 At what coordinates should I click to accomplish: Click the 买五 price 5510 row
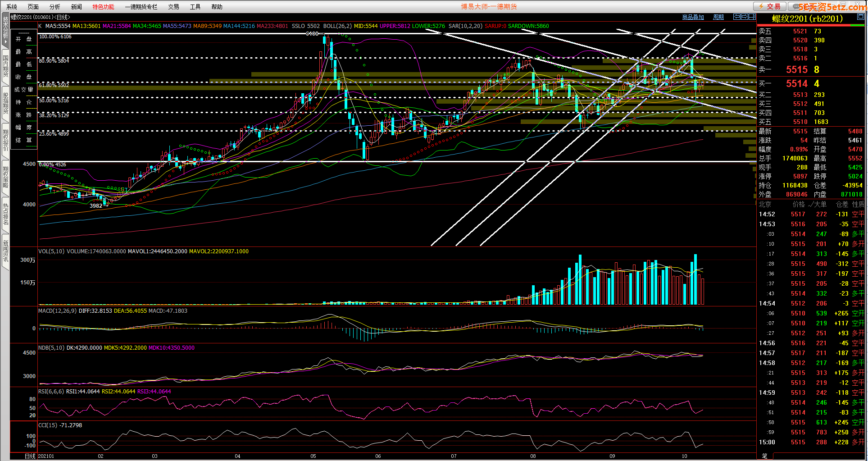(x=811, y=122)
